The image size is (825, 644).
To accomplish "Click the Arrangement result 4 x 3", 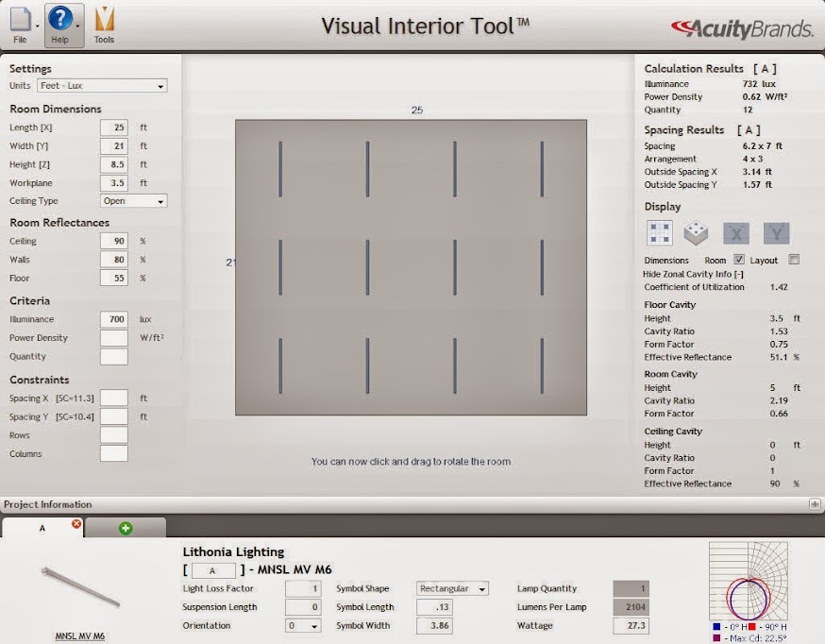I will [x=752, y=159].
